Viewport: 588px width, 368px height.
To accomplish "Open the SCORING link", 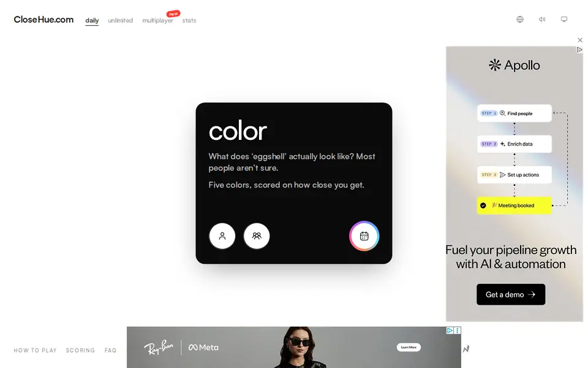I will tap(80, 350).
